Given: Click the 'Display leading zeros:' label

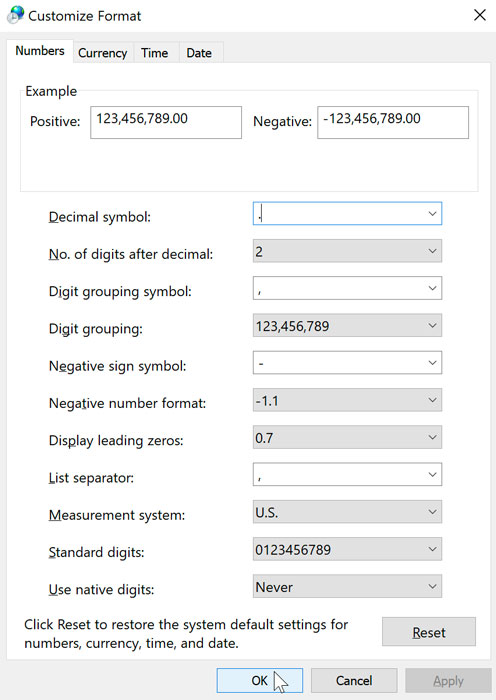Looking at the screenshot, I should click(116, 441).
